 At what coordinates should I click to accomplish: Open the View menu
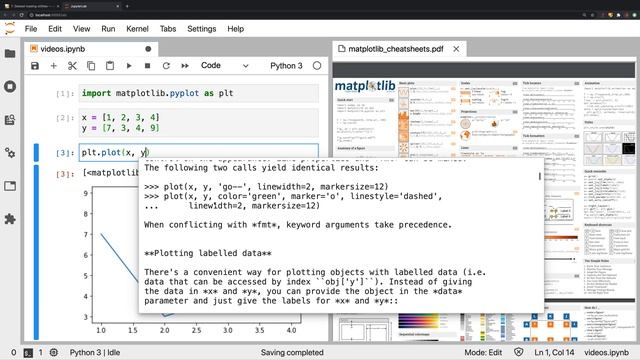(x=81, y=29)
